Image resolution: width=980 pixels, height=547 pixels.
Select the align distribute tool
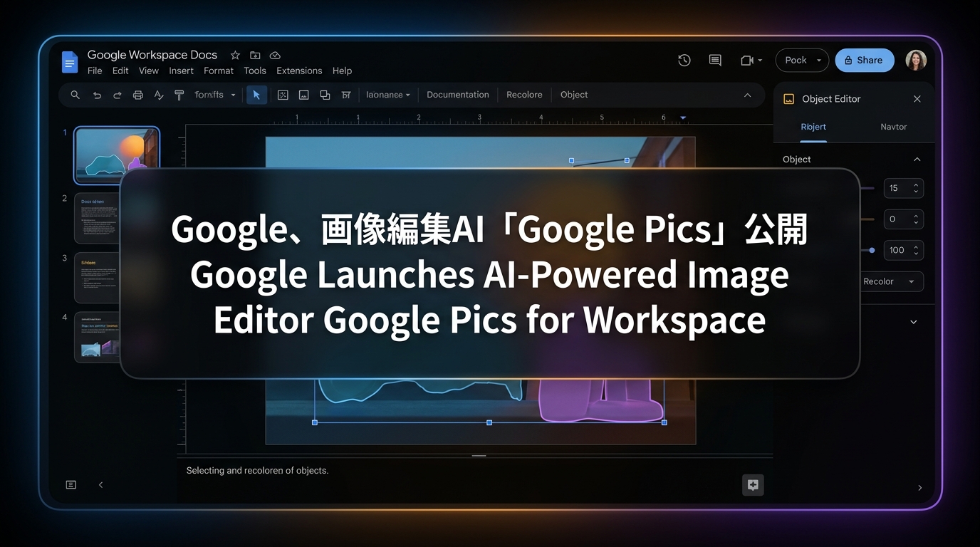(346, 95)
